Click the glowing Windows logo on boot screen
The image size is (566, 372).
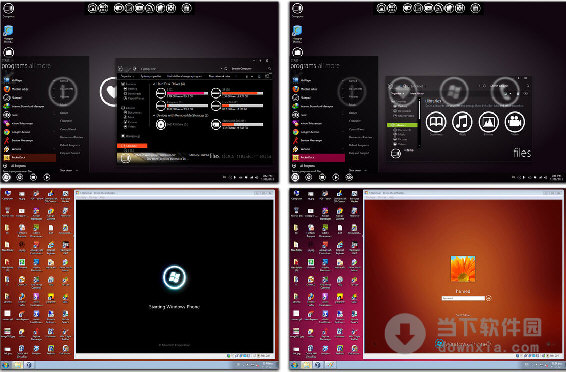[174, 277]
